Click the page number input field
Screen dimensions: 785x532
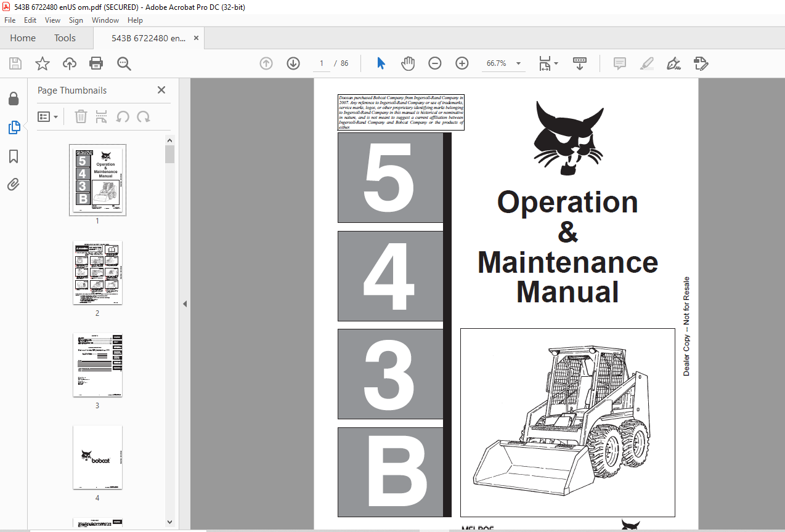(321, 63)
